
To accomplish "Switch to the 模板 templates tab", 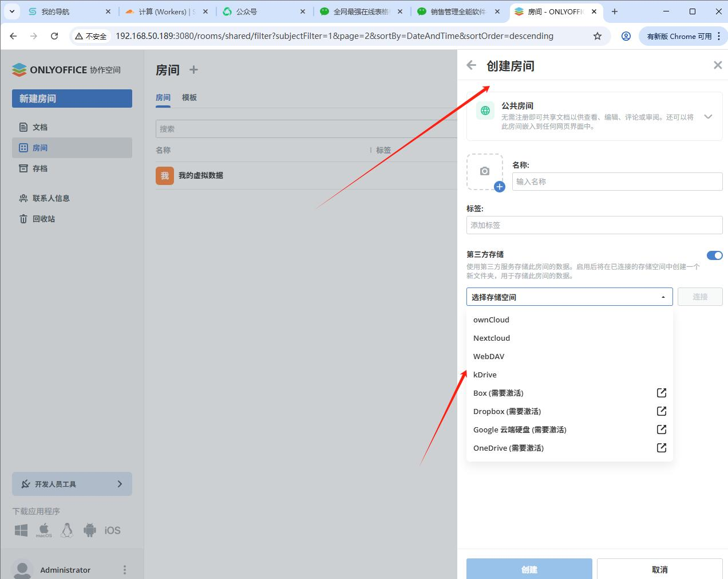I will [x=189, y=97].
